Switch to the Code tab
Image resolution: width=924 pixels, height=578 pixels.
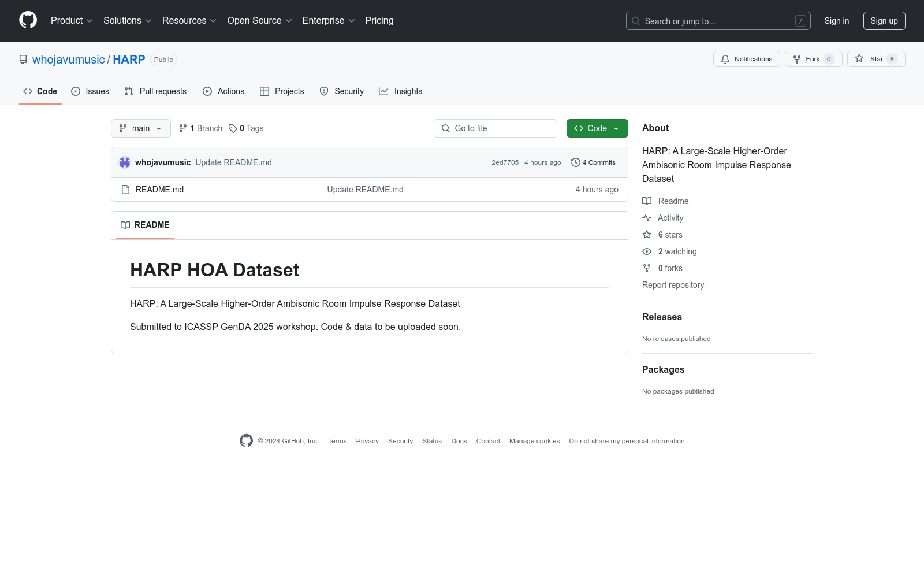40,91
